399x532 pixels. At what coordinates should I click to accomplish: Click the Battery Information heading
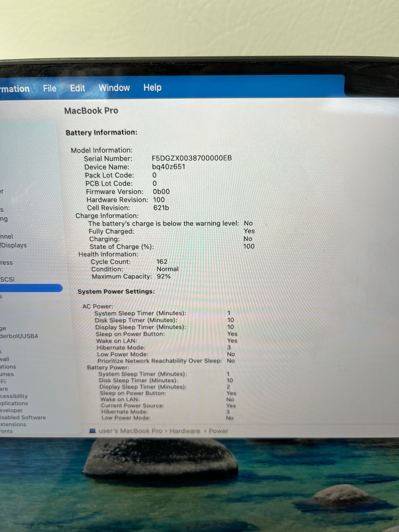tap(102, 133)
